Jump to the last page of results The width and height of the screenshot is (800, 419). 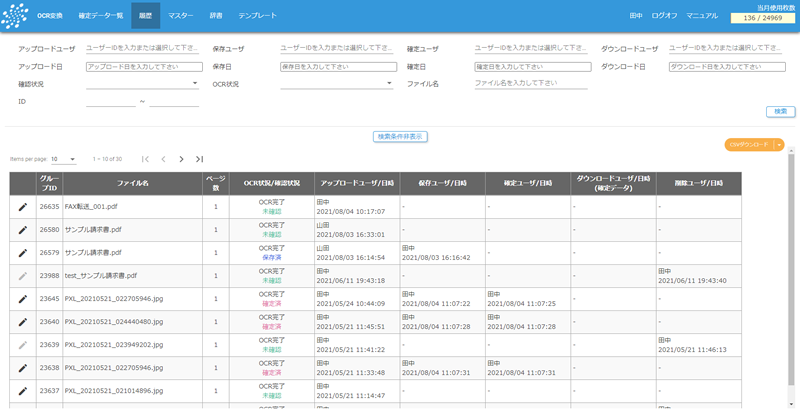tap(199, 159)
